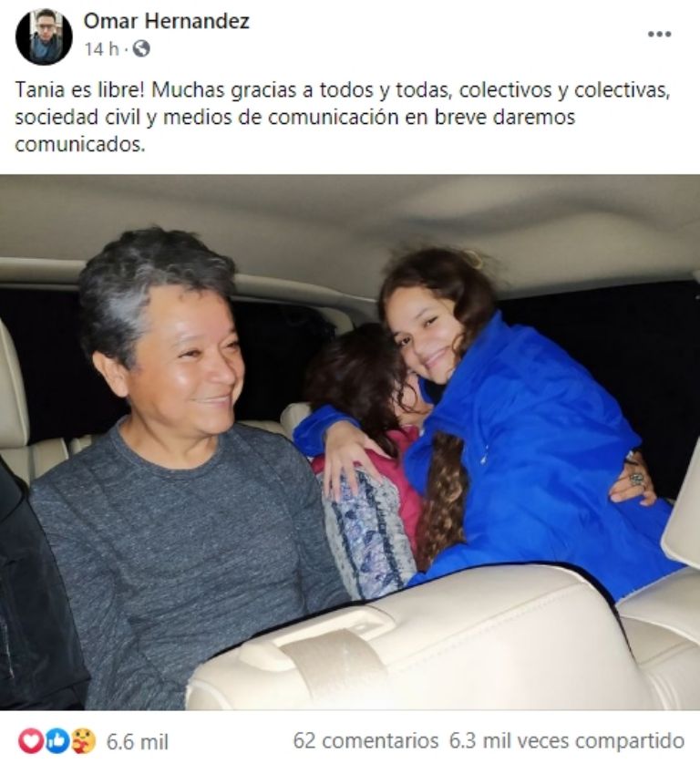Open the 14 h timestamp link
The image size is (700, 764).
[101, 48]
